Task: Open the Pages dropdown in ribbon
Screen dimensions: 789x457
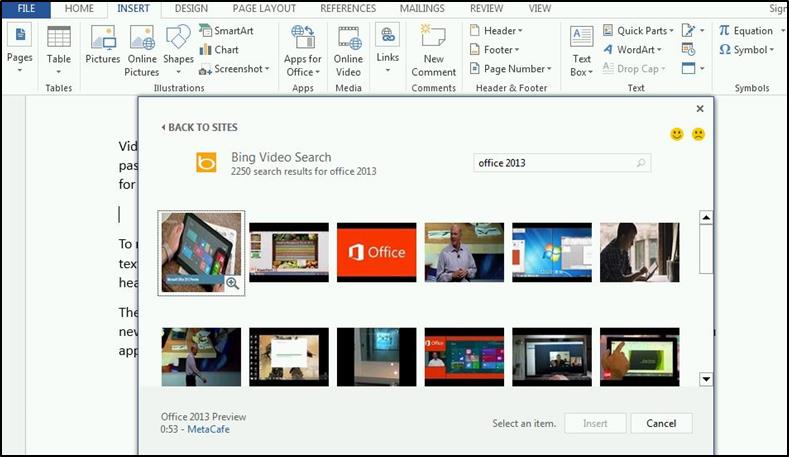Action: pyautogui.click(x=20, y=49)
